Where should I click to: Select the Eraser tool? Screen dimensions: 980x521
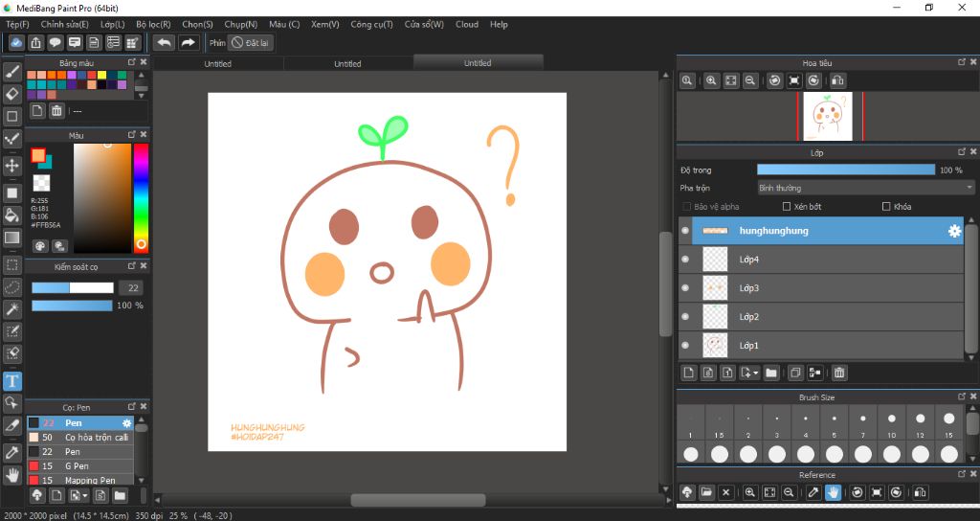[x=11, y=94]
